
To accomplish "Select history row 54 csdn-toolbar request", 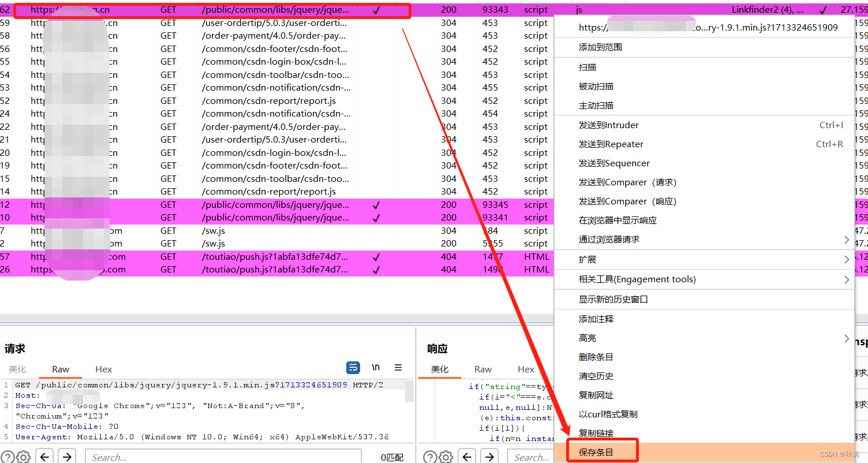I will pyautogui.click(x=277, y=75).
